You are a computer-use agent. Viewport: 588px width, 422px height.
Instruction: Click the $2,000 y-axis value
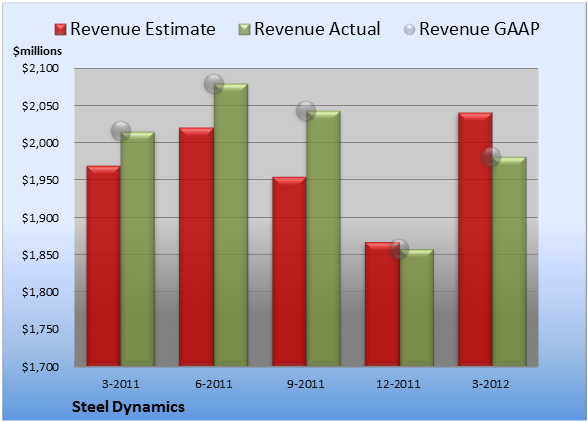coord(40,143)
